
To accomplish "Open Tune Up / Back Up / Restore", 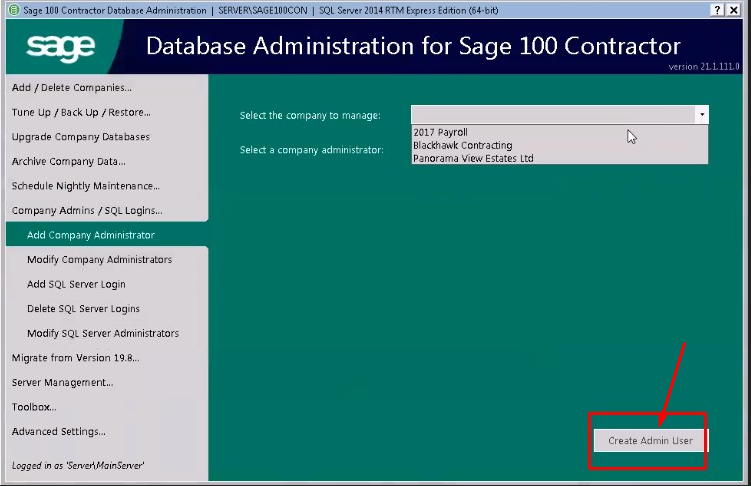I will tap(81, 113).
